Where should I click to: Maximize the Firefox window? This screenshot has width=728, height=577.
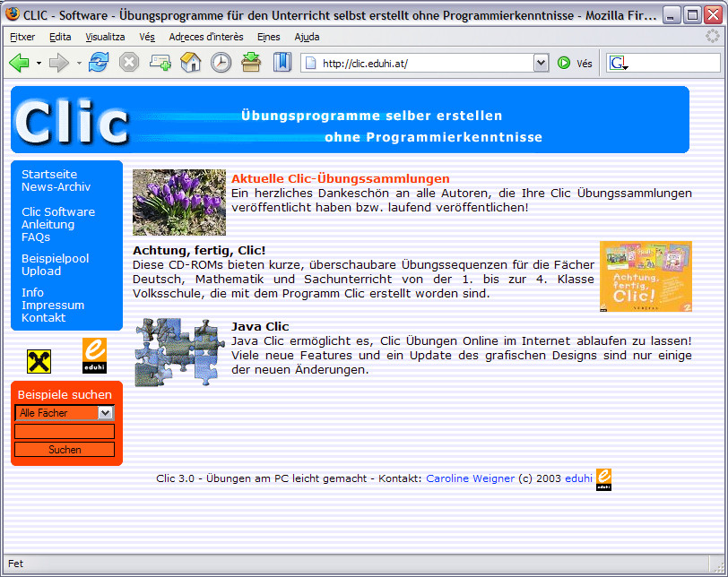click(692, 15)
